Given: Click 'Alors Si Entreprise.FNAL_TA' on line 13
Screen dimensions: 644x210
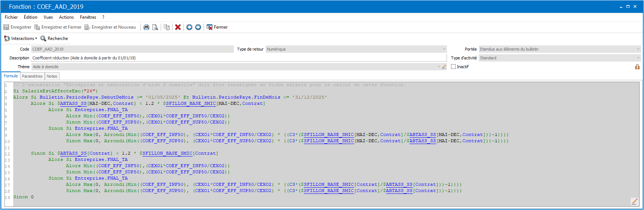Looking at the screenshot, I should [x=88, y=159].
